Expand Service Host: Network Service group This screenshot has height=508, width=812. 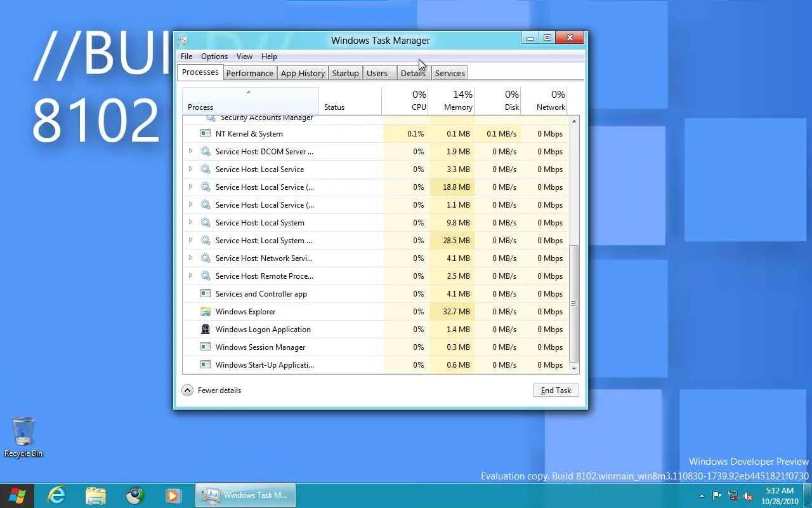190,258
